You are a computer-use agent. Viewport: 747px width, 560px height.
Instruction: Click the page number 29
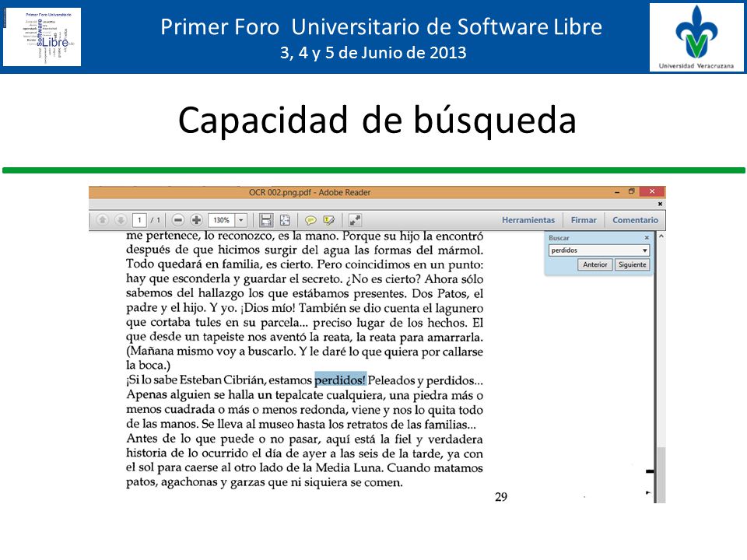click(501, 497)
